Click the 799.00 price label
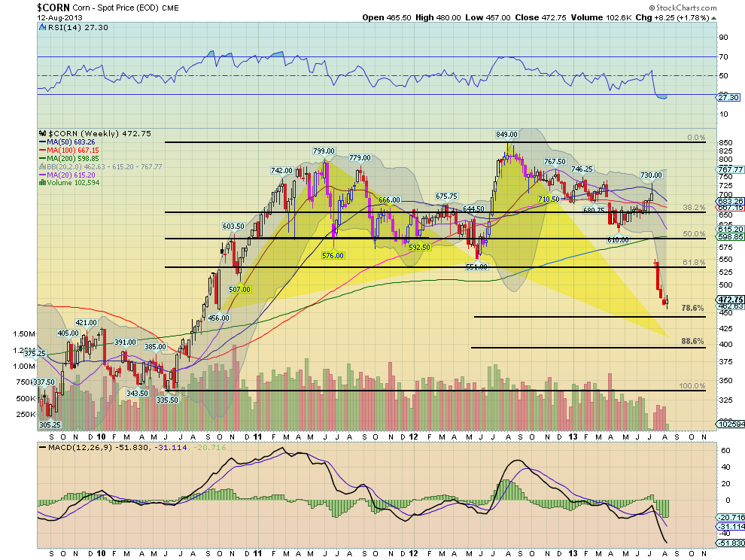This screenshot has height=560, width=745. pos(324,151)
